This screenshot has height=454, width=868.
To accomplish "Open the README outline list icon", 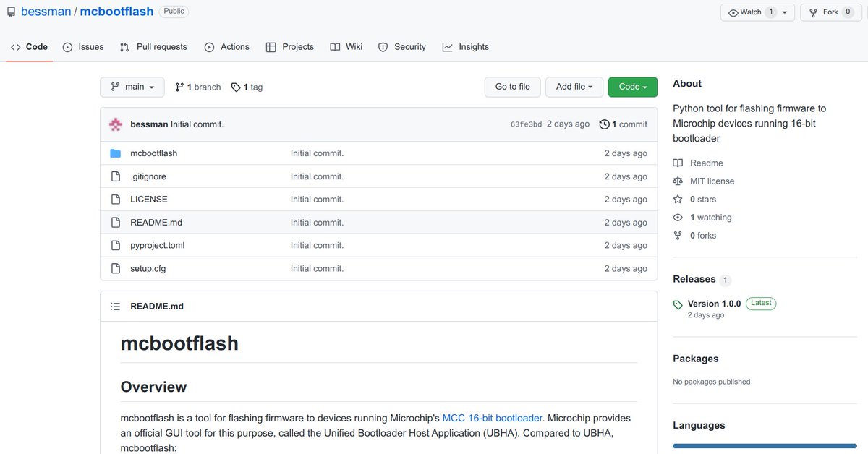I will pos(115,307).
